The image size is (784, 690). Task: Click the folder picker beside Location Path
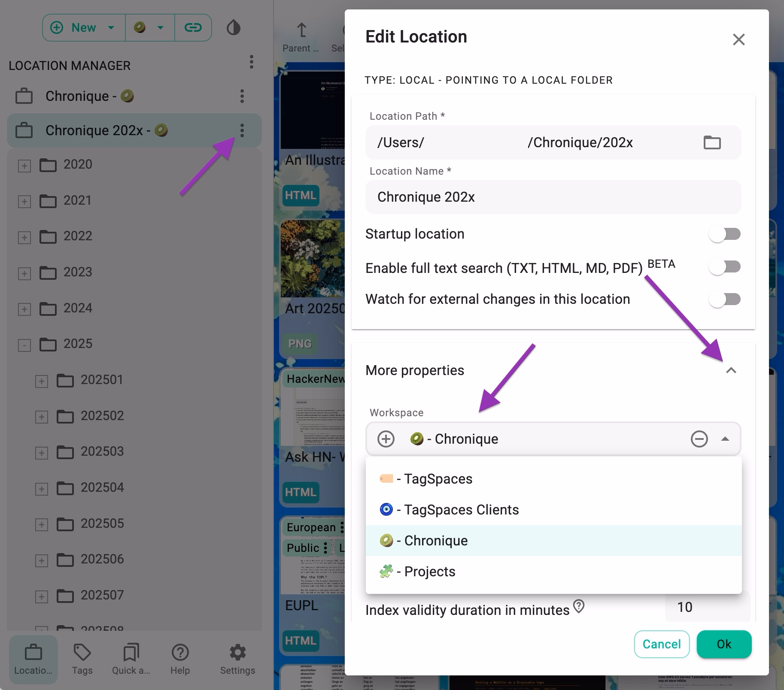pos(712,142)
